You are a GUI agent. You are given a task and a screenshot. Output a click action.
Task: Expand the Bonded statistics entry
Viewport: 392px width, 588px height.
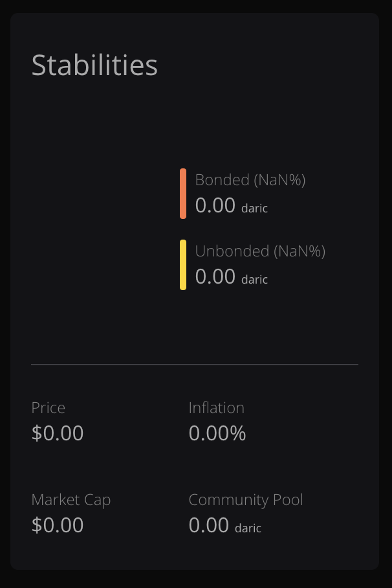[250, 192]
